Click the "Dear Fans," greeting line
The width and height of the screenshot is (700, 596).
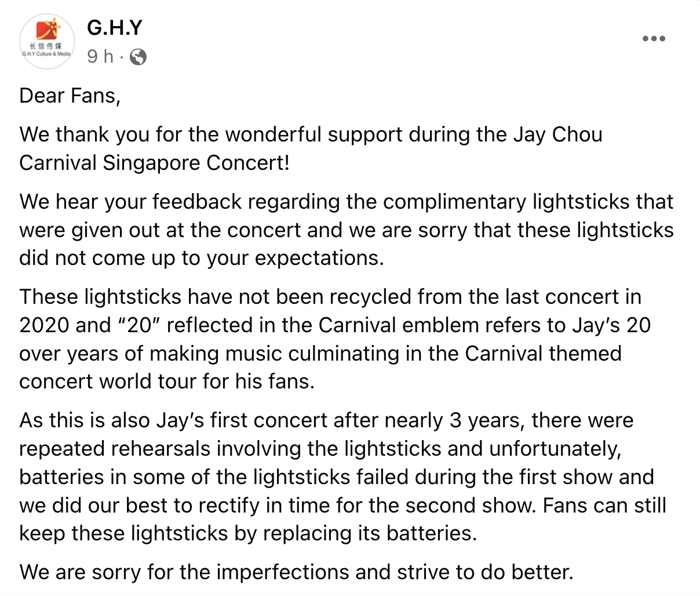pyautogui.click(x=70, y=96)
